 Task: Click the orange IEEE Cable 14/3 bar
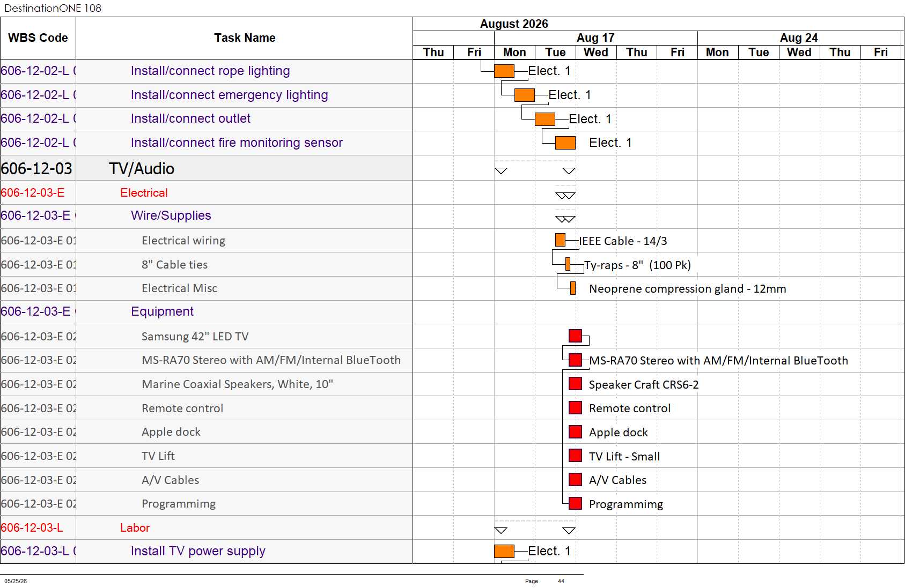[x=560, y=240]
